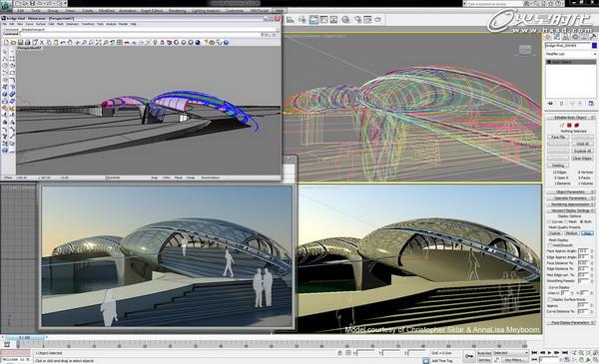Open the 3ds Max application button menu

(x=7, y=5)
